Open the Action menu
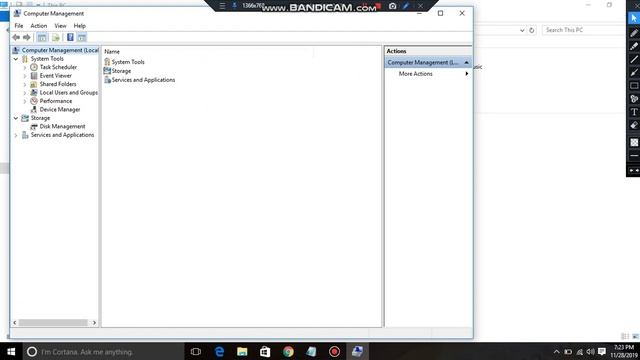Viewport: 640px width, 360px height. coord(39,26)
